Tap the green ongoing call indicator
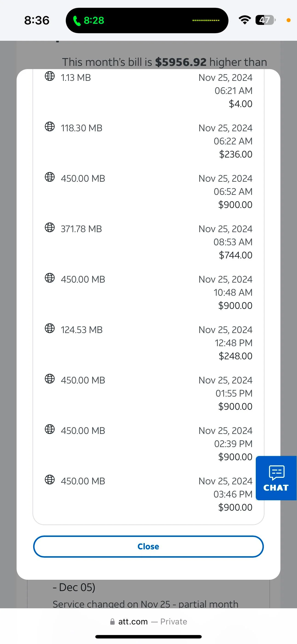 [x=88, y=20]
